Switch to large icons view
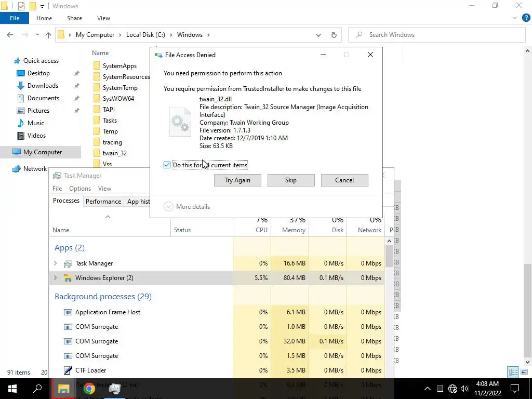This screenshot has height=399, width=532. point(524,372)
